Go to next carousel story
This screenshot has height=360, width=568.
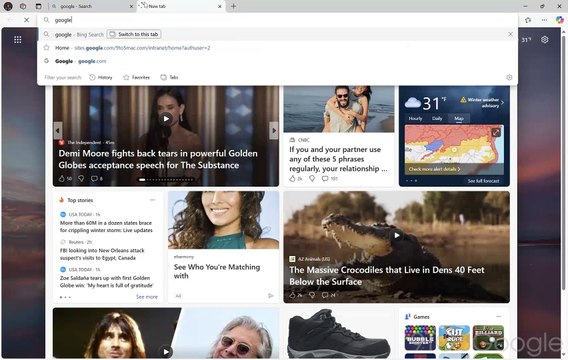coord(274,130)
